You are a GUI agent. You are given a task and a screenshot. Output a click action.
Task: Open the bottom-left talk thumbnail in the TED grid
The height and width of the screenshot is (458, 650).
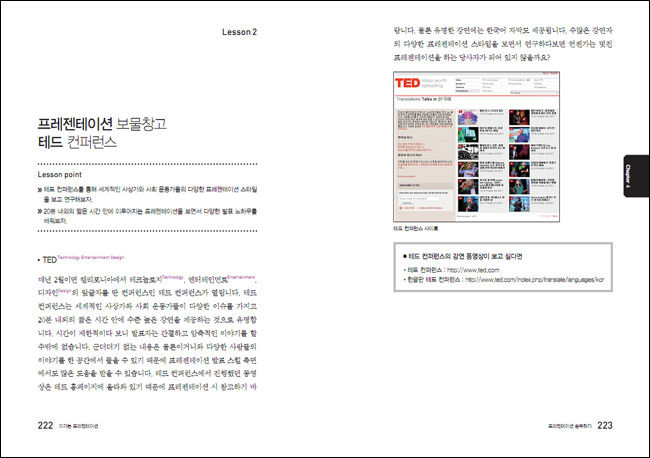(469, 203)
